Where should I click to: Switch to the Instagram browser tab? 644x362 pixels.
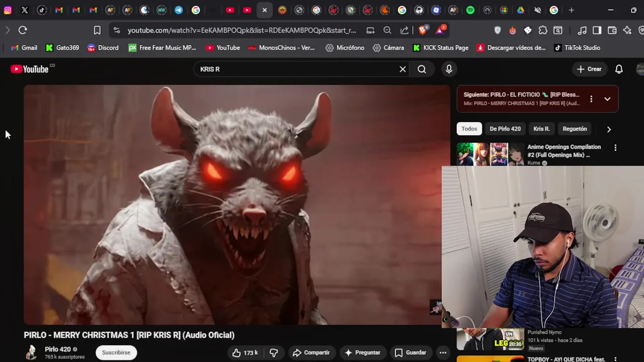(x=8, y=10)
